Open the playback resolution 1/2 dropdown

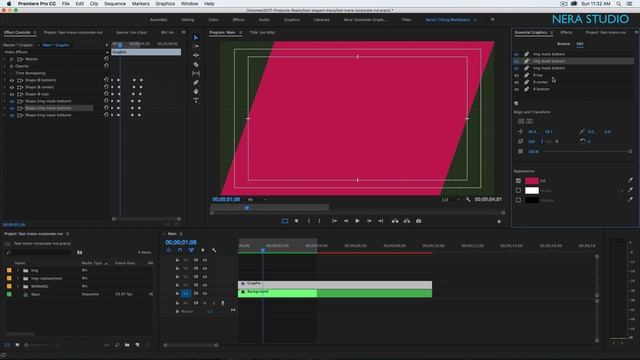[451, 200]
